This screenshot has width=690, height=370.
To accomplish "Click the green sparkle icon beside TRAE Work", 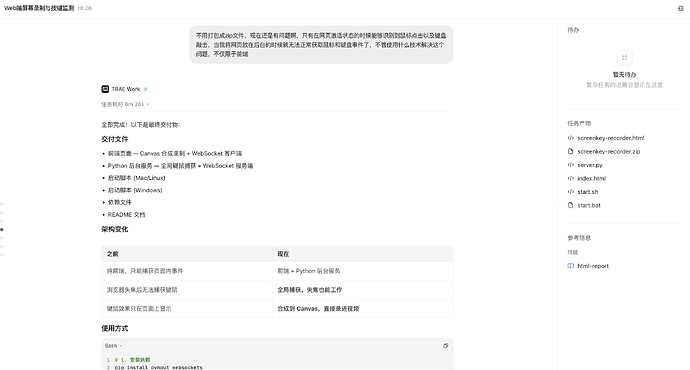I will point(145,89).
